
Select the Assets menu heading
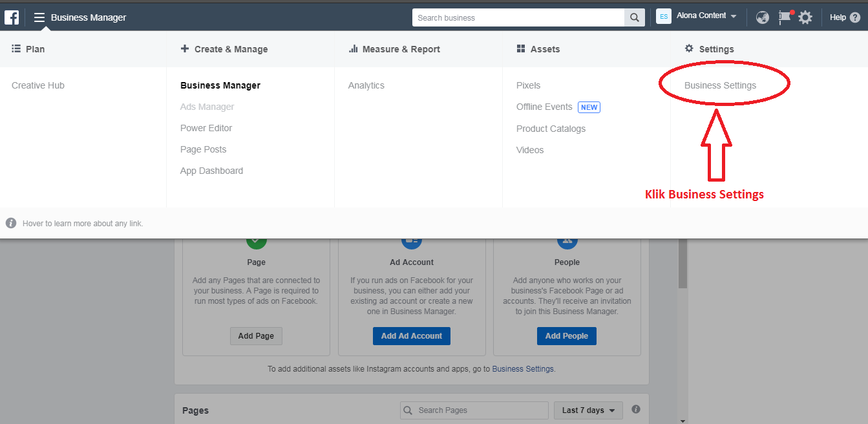click(x=538, y=49)
